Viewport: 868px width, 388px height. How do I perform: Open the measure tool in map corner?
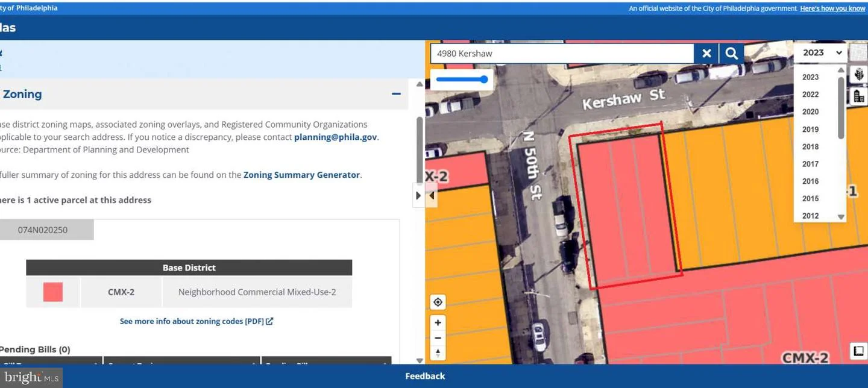858,351
